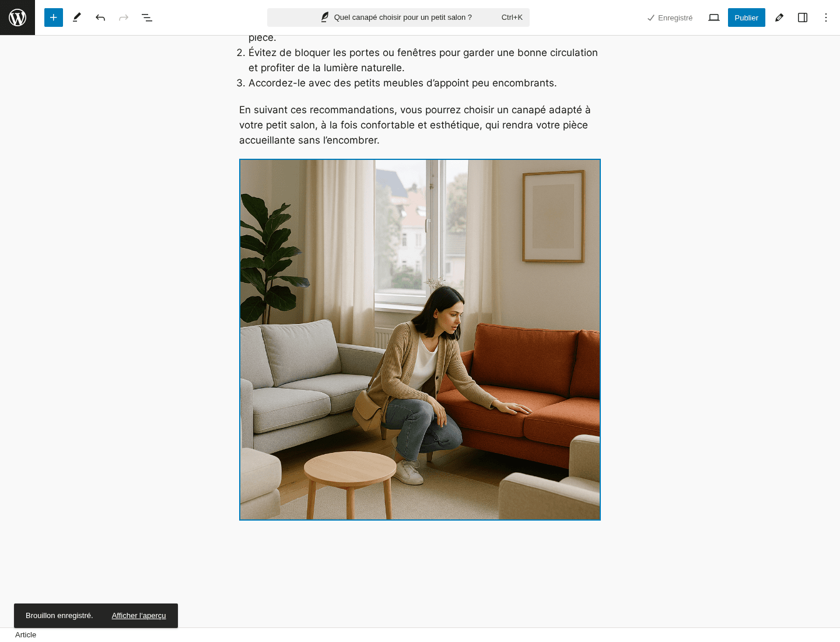Screen dimensions: 840x642
Task: Click the Enregistré saved status
Action: pyautogui.click(x=670, y=18)
